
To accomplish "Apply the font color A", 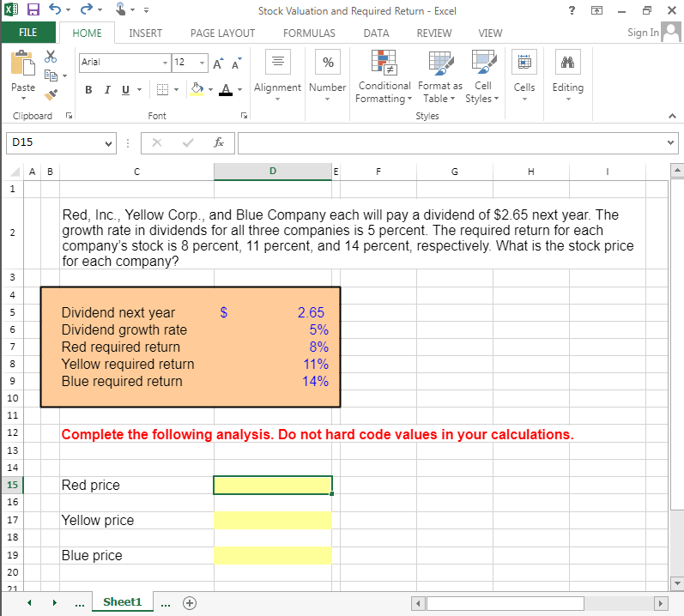I will click(226, 90).
